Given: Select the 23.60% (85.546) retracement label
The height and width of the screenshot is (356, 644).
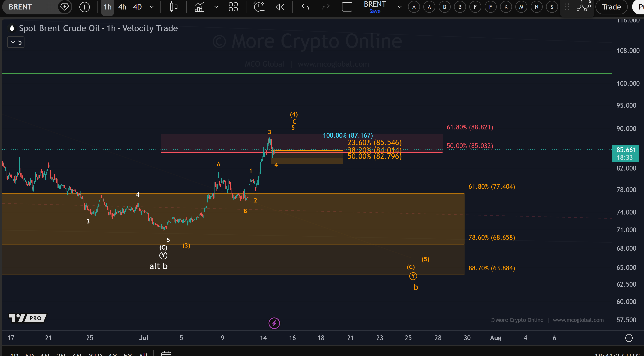Looking at the screenshot, I should coord(375,143).
